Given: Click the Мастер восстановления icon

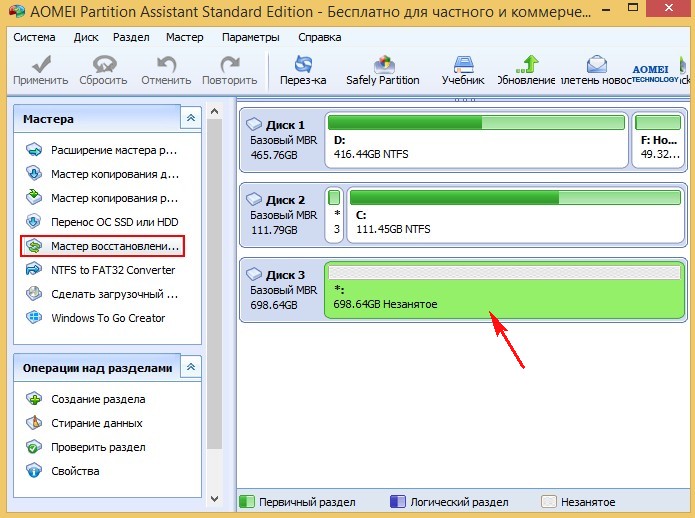Looking at the screenshot, I should pyautogui.click(x=34, y=246).
